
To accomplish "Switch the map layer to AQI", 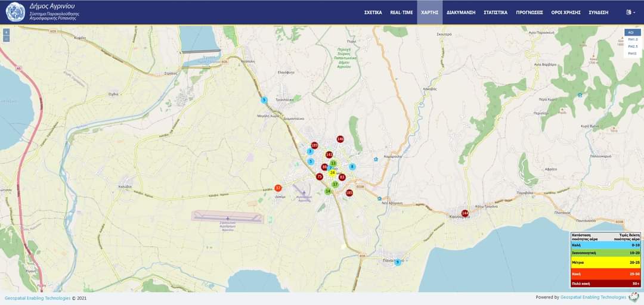I will [631, 32].
